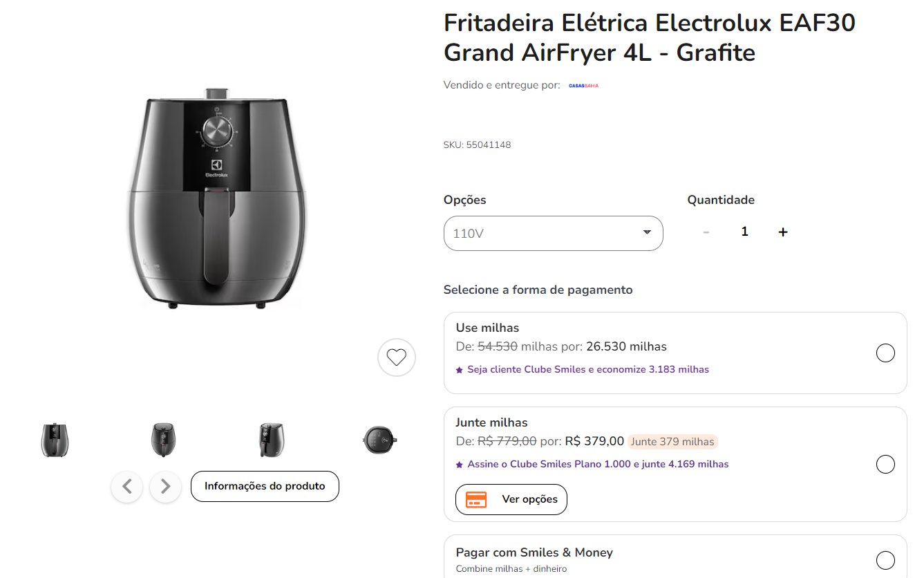The image size is (924, 578).
Task: Open Informações do produto
Action: (265, 486)
